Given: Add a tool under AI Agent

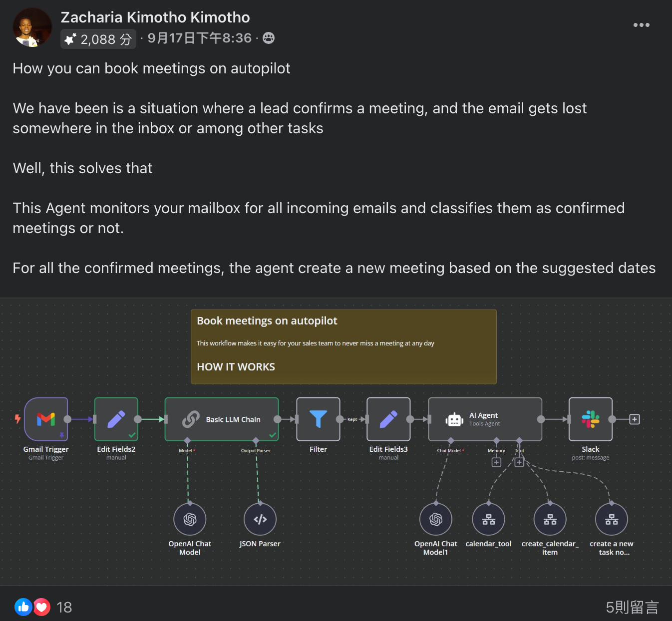Looking at the screenshot, I should pos(519,462).
